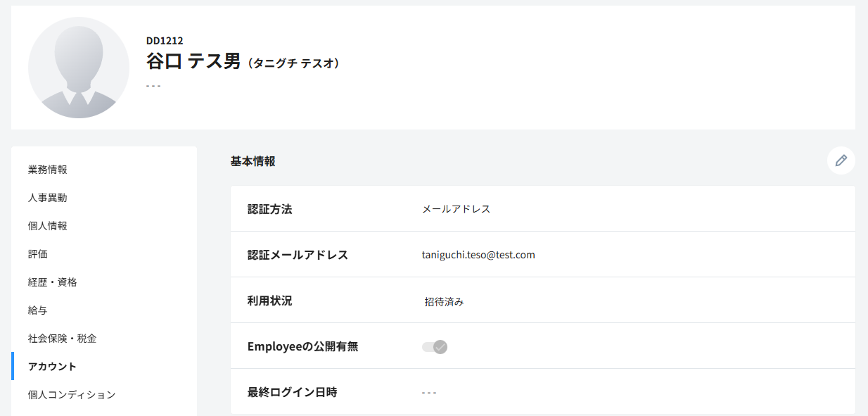Viewport: 868px width, 416px height.
Task: Select the active アカウント sidebar item
Action: pyautogui.click(x=52, y=367)
